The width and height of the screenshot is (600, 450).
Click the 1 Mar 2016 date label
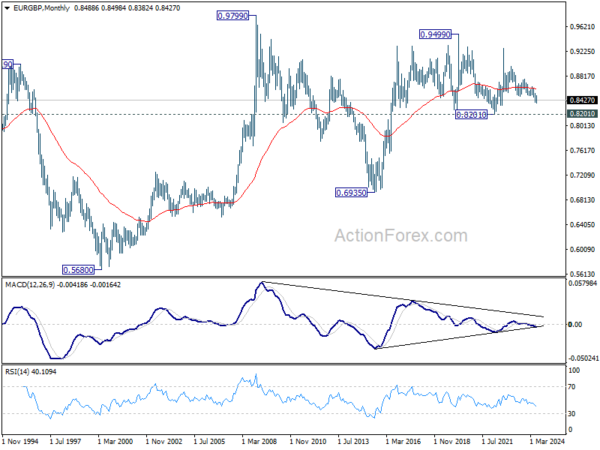point(403,442)
